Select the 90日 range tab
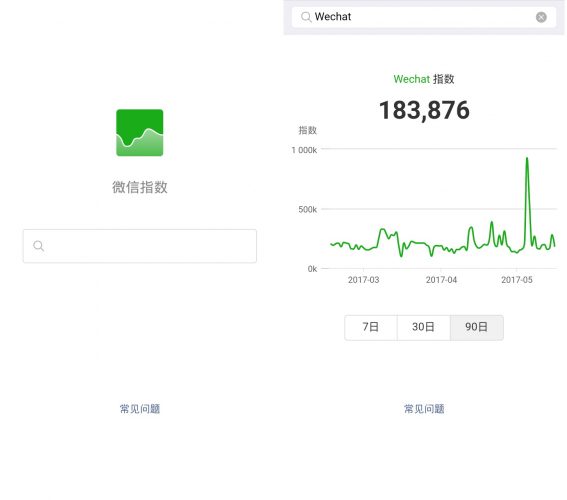 click(477, 327)
